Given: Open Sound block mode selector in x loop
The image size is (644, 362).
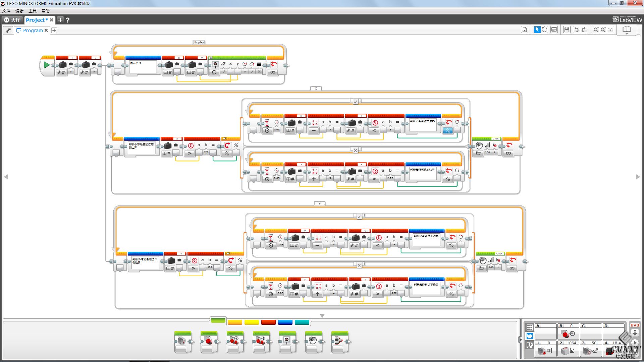Looking at the screenshot, I should pos(478,153).
